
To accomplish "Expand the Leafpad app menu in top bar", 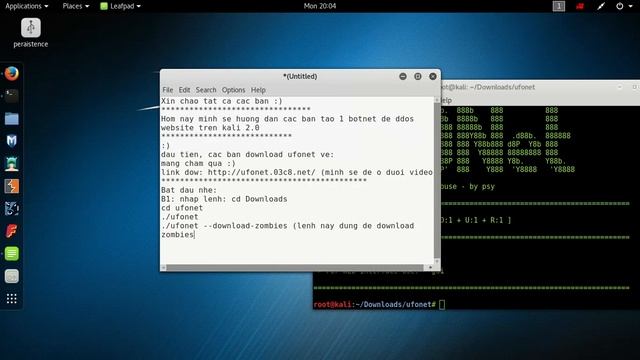I will (121, 6).
